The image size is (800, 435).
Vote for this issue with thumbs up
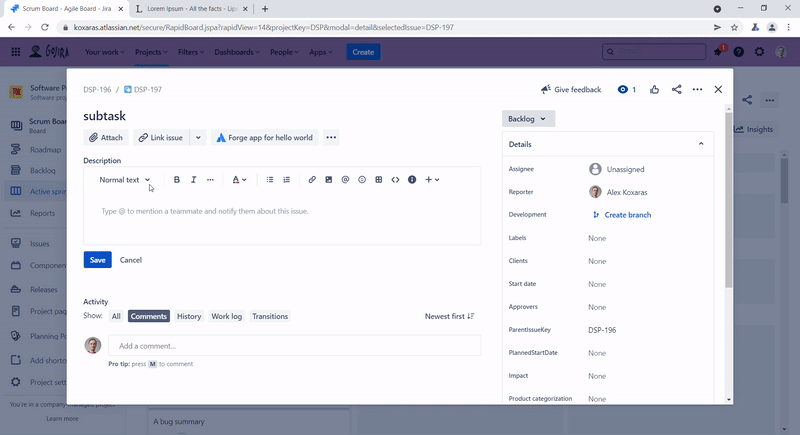(x=655, y=90)
